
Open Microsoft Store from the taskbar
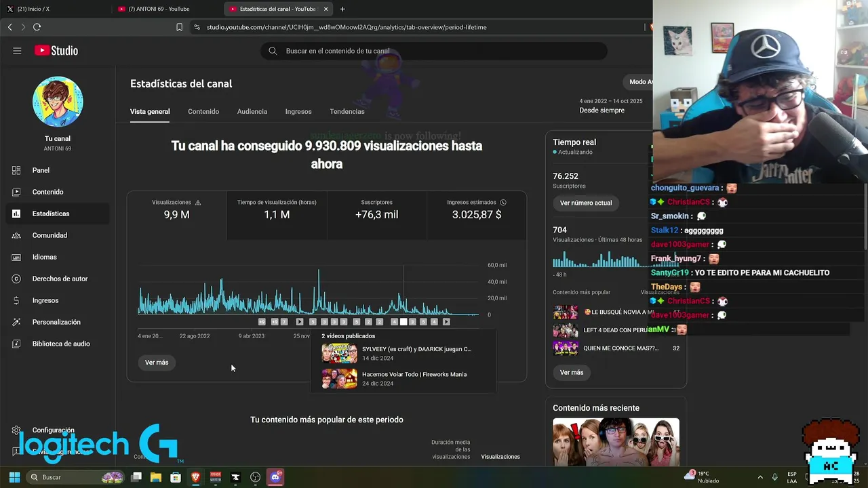coord(176,477)
